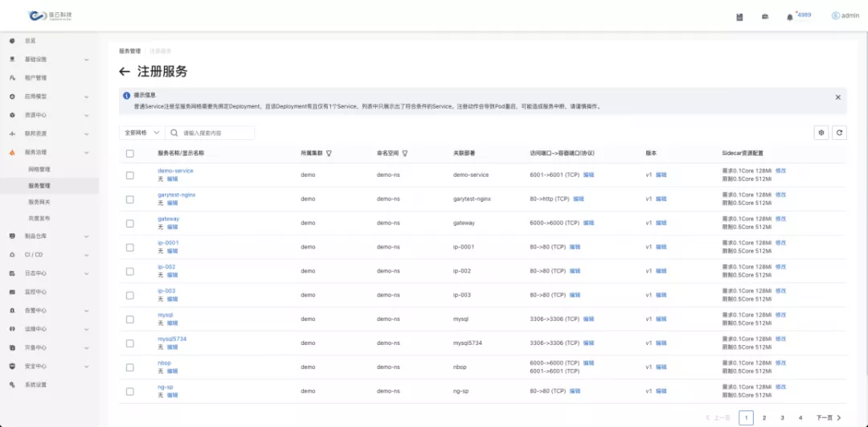This screenshot has height=427, width=868.
Task: Open the notification bell icon
Action: tap(789, 17)
